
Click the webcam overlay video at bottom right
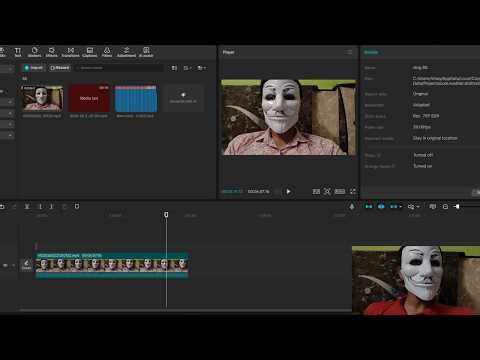[x=416, y=280]
